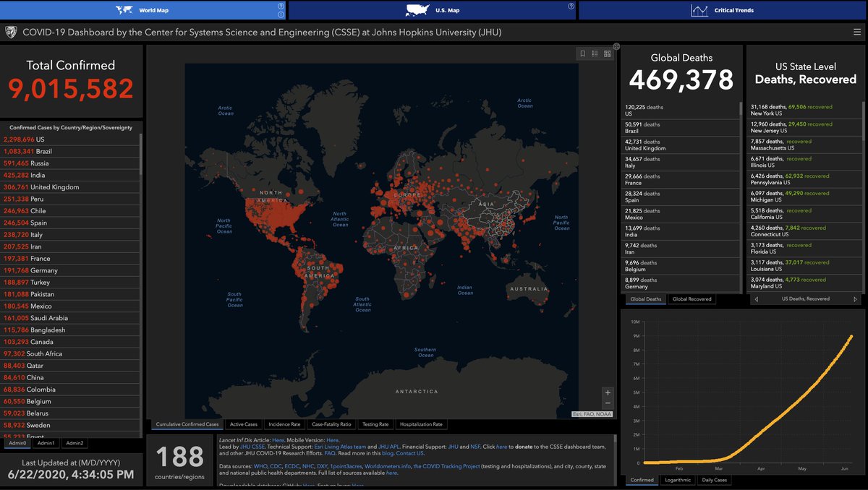Select Qatar in confirmed cases list

coord(70,366)
